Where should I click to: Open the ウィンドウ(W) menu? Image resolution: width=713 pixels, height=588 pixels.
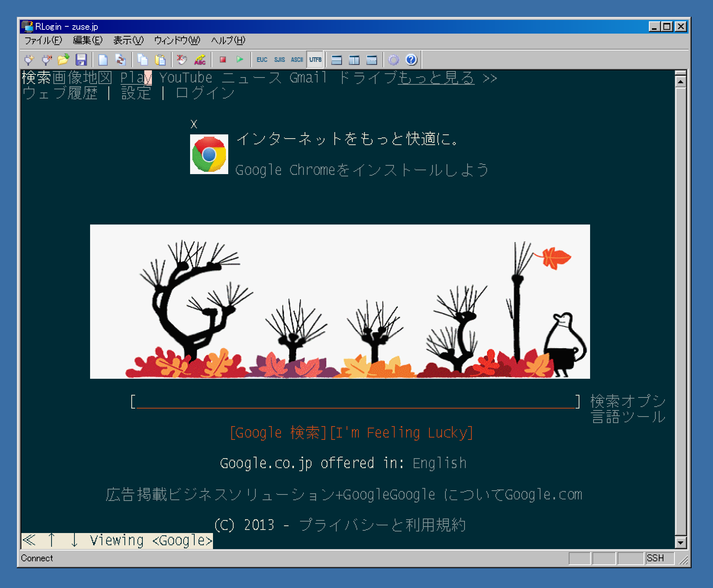[177, 40]
